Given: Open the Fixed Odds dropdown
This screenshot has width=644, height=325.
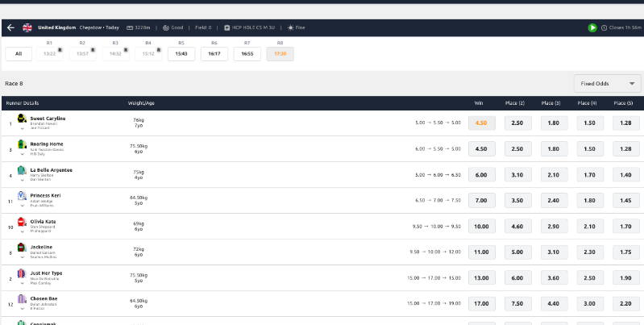Looking at the screenshot, I should coord(607,83).
